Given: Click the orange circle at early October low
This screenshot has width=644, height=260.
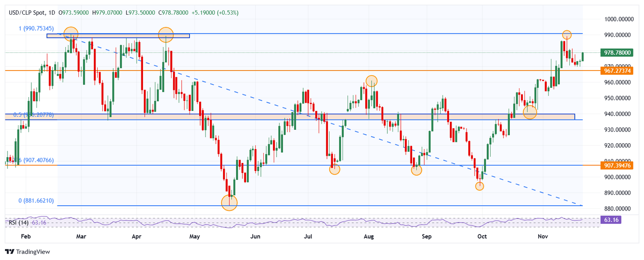Looking at the screenshot, I should point(480,186).
